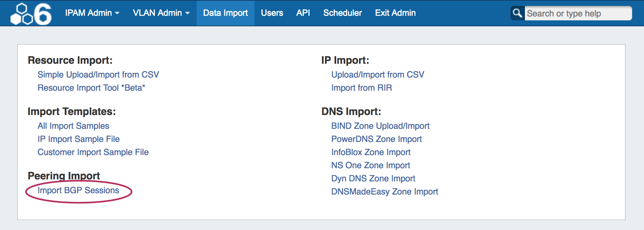Open Customer Import Sample File link
The image size is (644, 230).
pyautogui.click(x=93, y=152)
